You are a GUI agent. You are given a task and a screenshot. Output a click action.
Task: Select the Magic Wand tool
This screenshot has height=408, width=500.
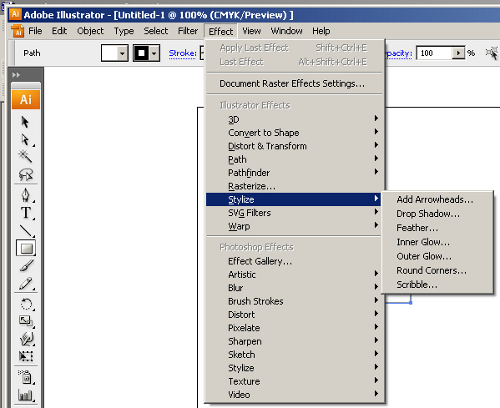[x=25, y=156]
